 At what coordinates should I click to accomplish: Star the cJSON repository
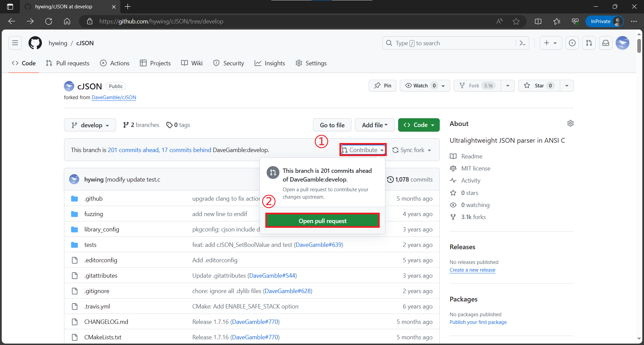point(539,85)
